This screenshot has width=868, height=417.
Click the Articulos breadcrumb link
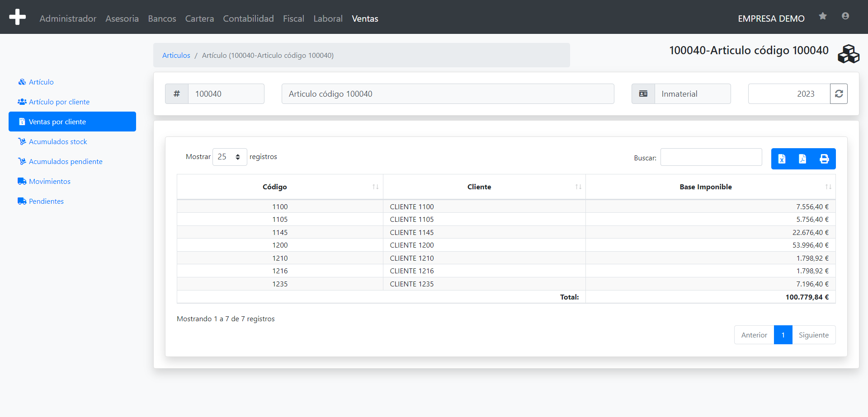(176, 56)
